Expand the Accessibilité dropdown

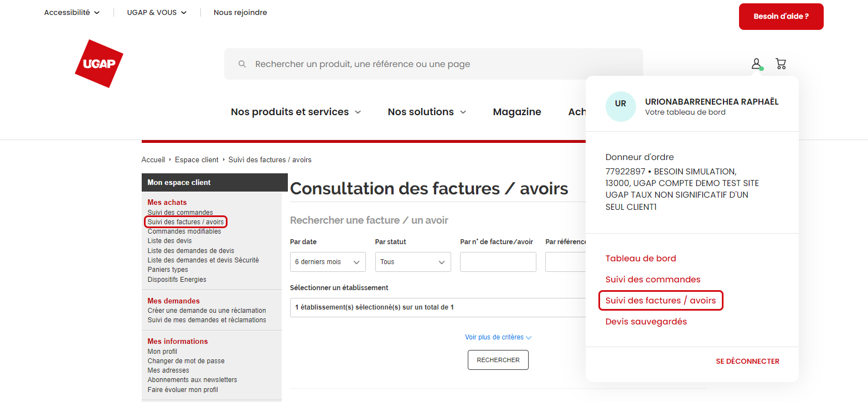[x=72, y=12]
